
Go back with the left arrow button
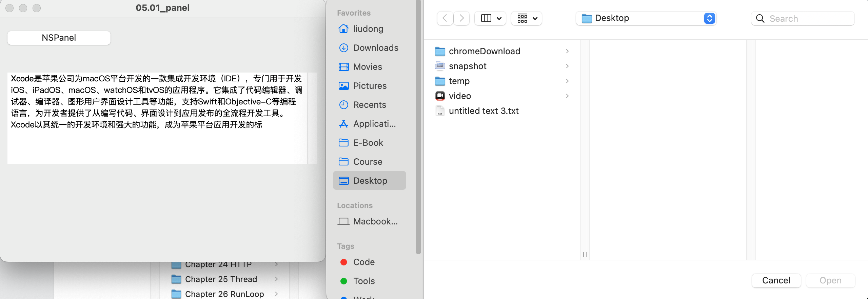[x=445, y=18]
